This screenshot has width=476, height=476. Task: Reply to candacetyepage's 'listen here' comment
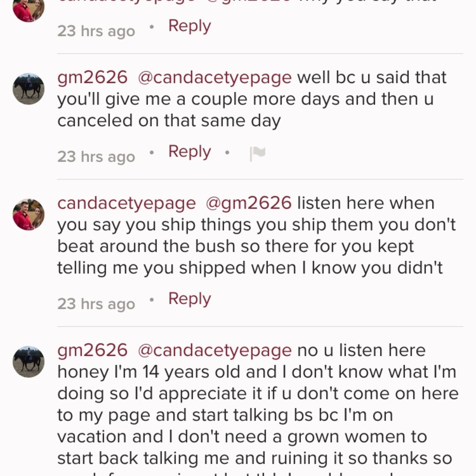pyautogui.click(x=189, y=298)
